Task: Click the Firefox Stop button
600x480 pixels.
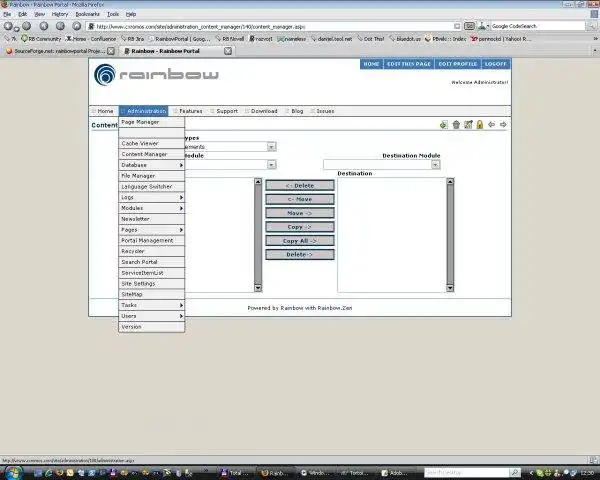Action: pyautogui.click(x=60, y=26)
